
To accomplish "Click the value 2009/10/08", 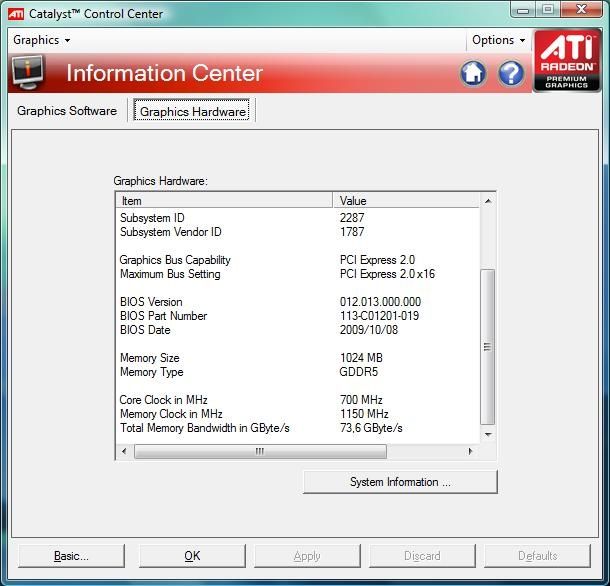I will tap(369, 330).
